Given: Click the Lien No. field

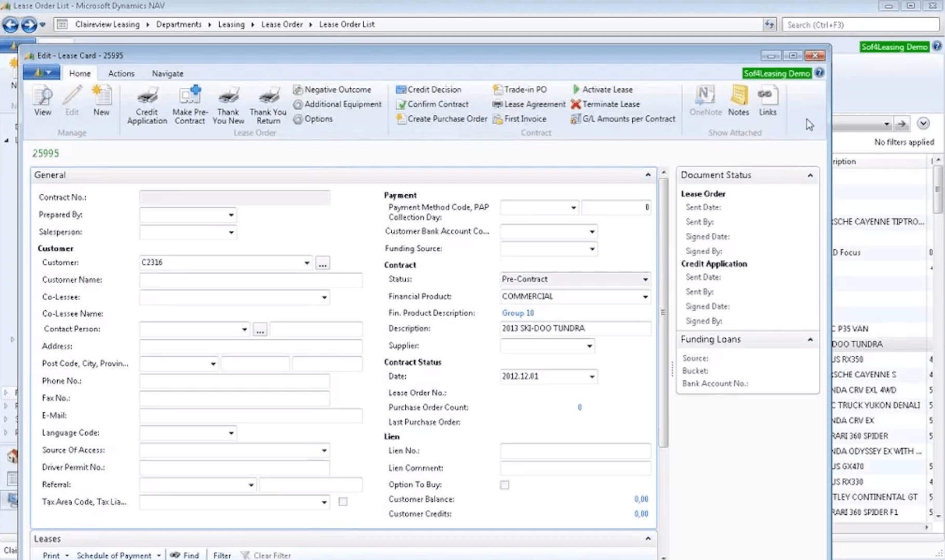Looking at the screenshot, I should [x=575, y=451].
